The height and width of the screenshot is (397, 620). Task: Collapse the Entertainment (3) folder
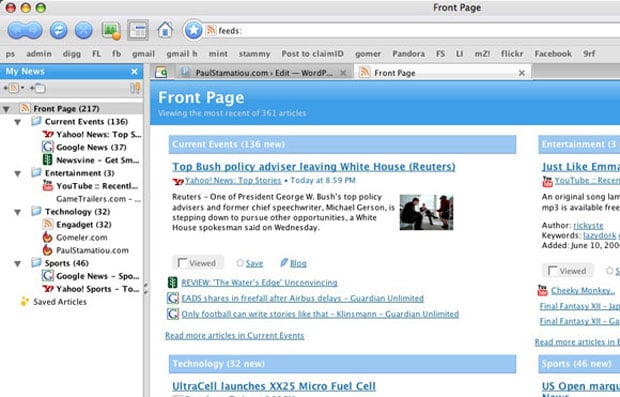pyautogui.click(x=17, y=173)
